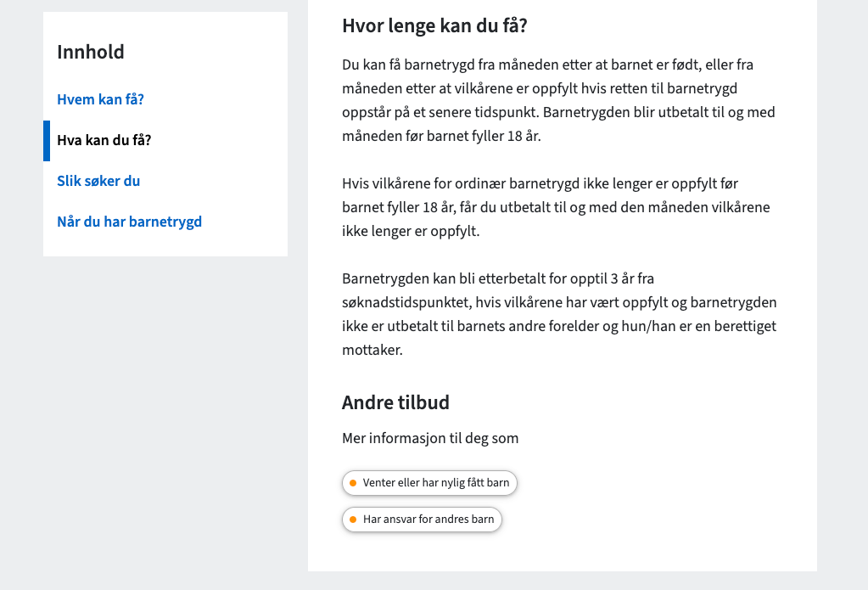Click the paragraph starting "Du kan få barnetrygd"
This screenshot has width=868, height=590.
click(x=558, y=99)
